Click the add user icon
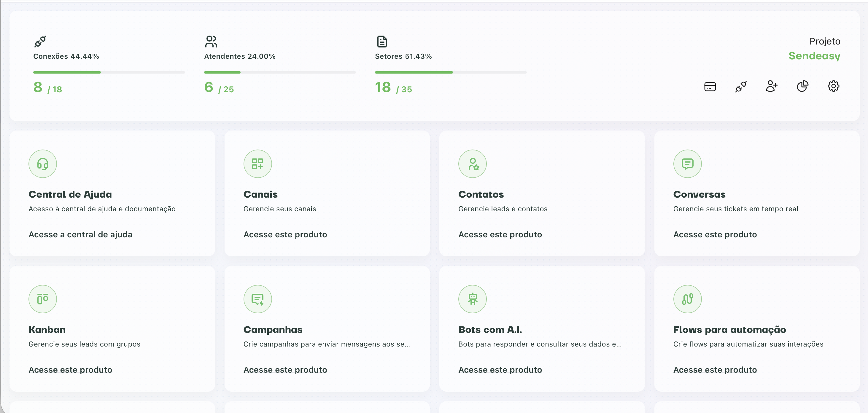 coord(771,86)
